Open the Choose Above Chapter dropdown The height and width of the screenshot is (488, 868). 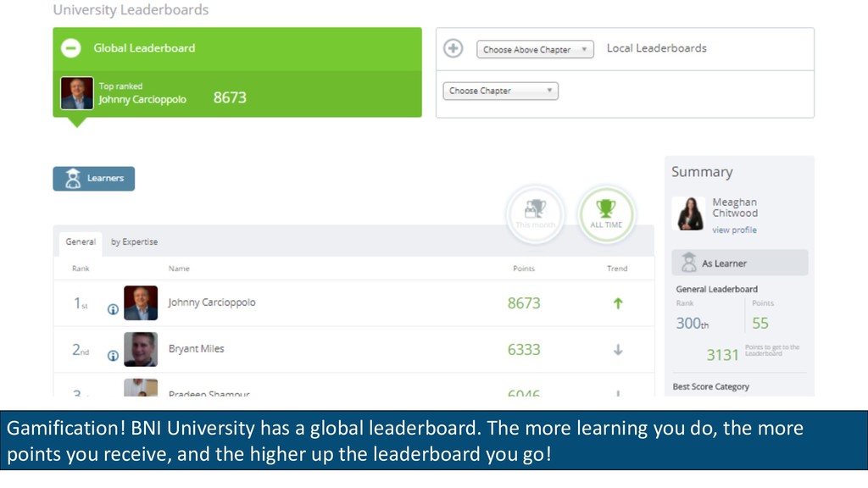pos(535,49)
